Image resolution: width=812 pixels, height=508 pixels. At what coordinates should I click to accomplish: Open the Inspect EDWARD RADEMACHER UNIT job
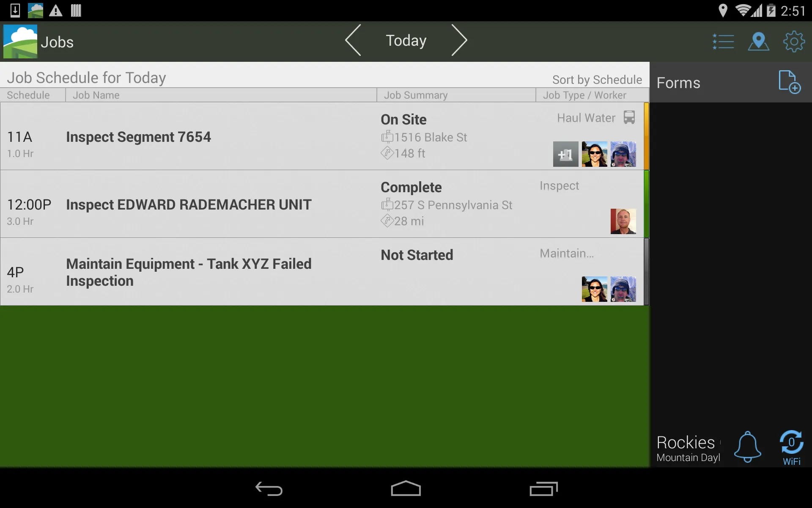pos(189,204)
